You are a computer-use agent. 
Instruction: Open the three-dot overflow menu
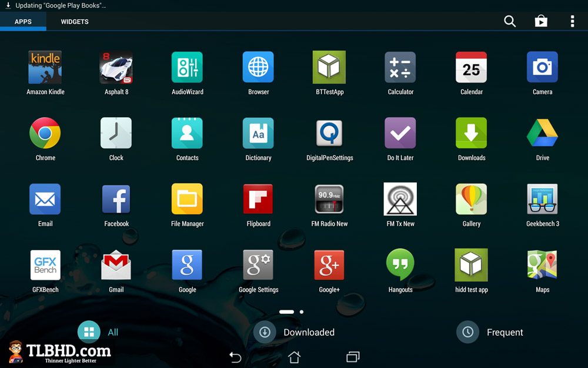(x=572, y=21)
